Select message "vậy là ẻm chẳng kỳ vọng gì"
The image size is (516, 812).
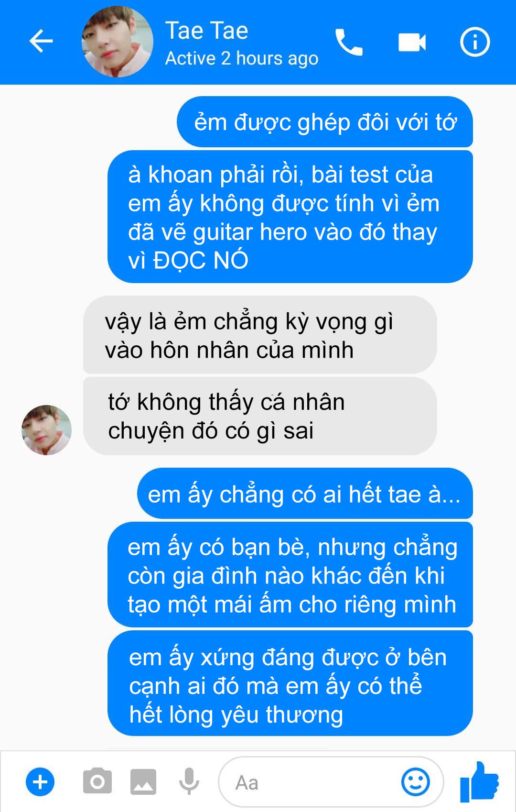point(260,335)
